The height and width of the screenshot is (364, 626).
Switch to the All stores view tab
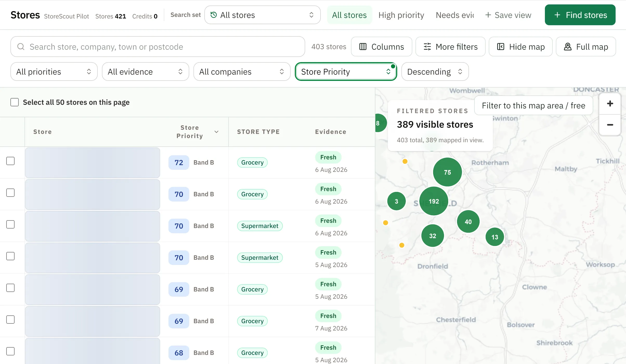[x=349, y=15]
